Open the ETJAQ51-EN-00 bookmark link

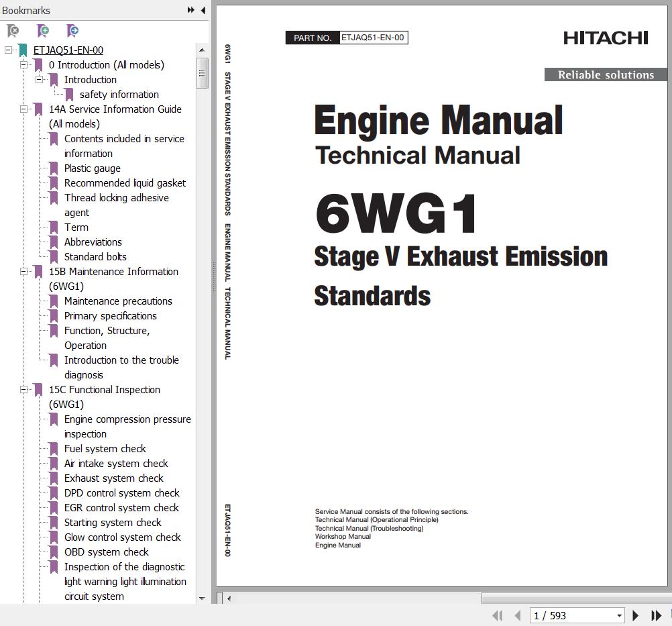[x=68, y=50]
